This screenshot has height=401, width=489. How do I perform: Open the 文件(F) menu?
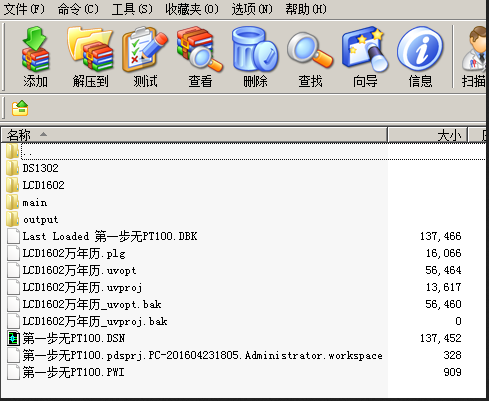pyautogui.click(x=24, y=9)
